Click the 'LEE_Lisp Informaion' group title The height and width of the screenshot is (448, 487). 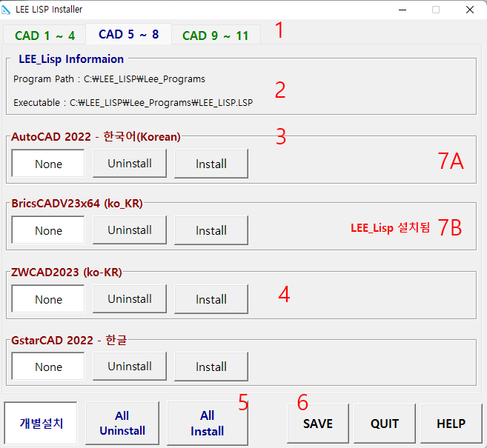71,59
